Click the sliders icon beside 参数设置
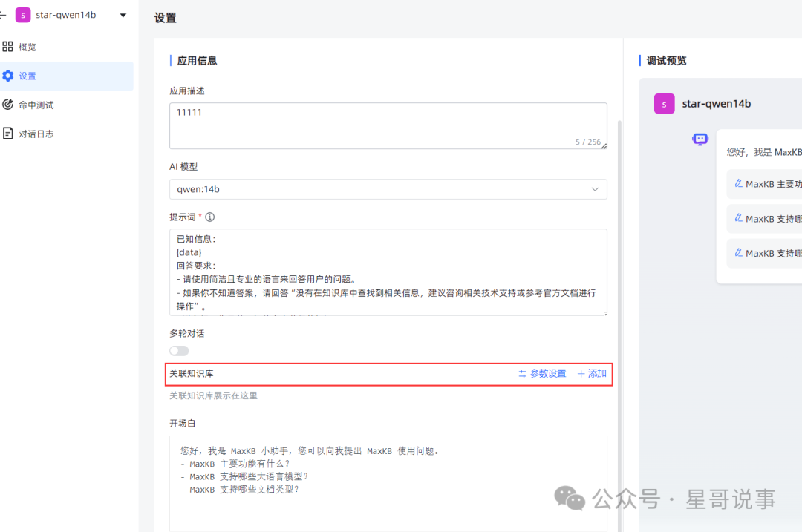This screenshot has width=802, height=532. click(x=522, y=374)
